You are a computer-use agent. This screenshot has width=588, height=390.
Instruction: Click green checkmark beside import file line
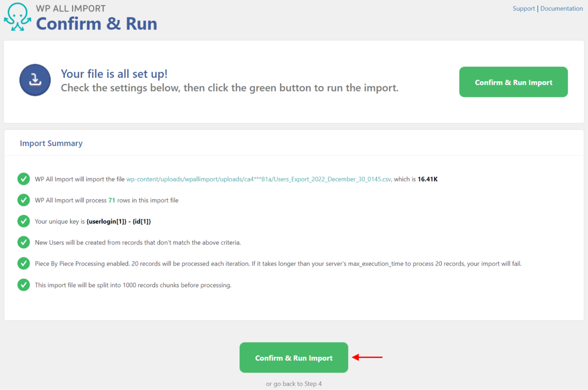(24, 179)
